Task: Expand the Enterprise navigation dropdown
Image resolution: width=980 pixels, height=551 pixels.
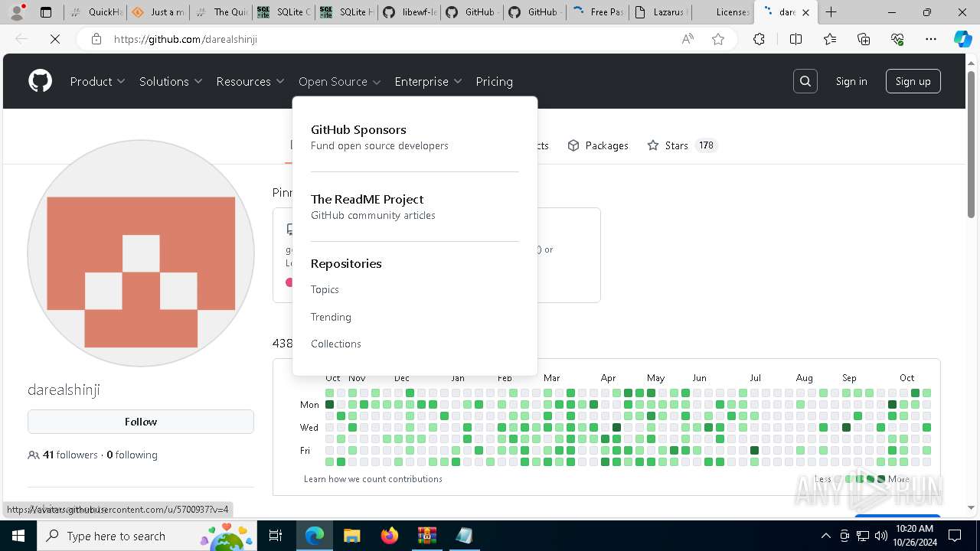Action: pyautogui.click(x=428, y=81)
